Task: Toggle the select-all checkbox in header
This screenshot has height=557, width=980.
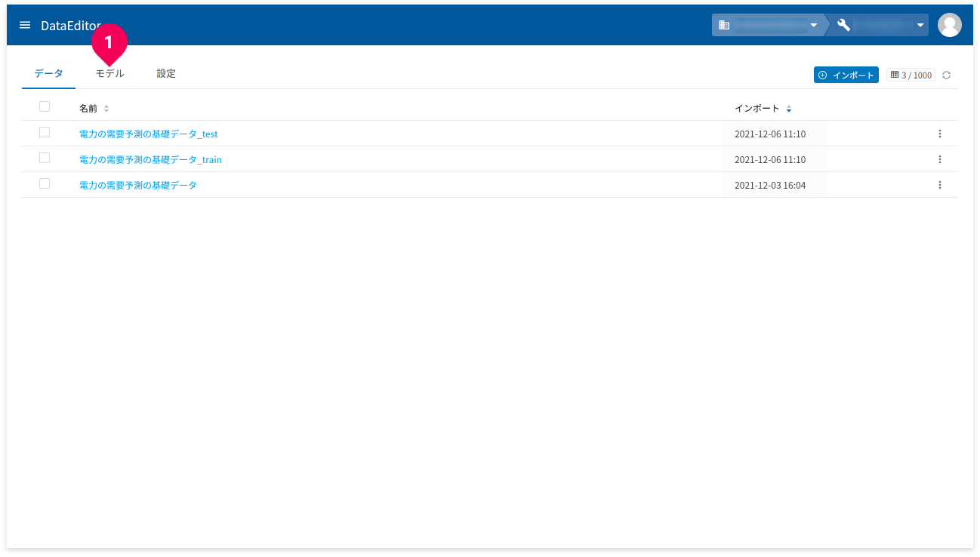Action: point(45,106)
